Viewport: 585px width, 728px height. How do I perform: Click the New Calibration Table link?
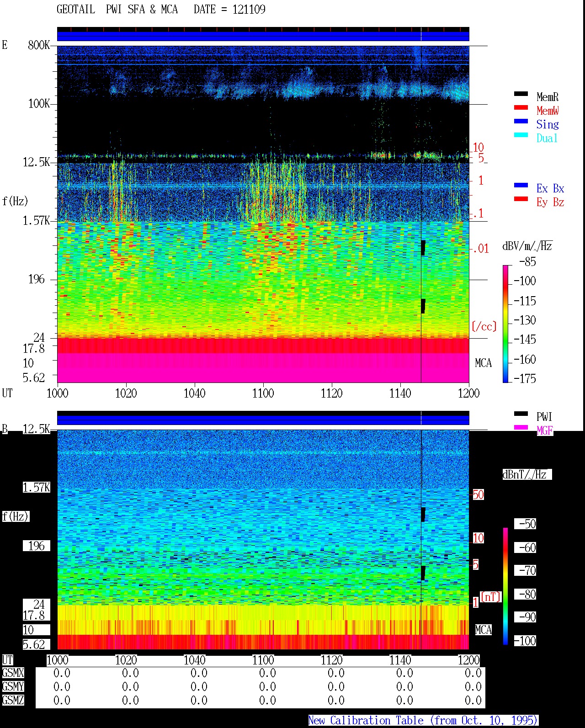[423, 720]
